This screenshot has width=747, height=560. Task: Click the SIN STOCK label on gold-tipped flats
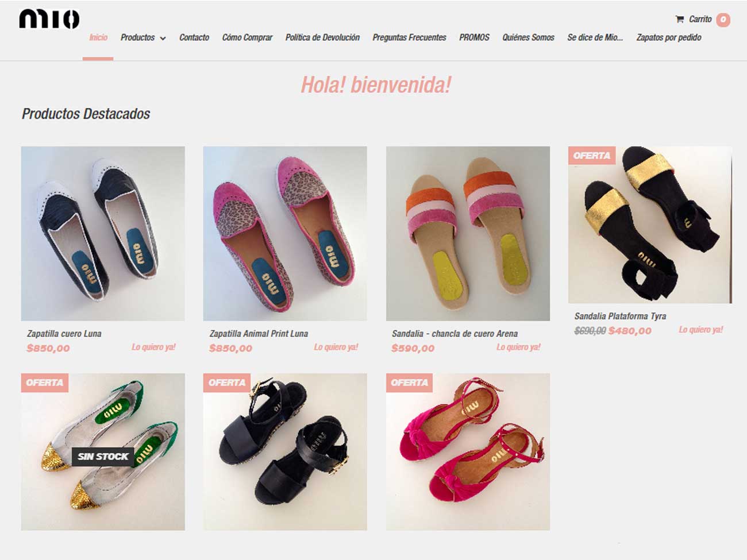point(103,457)
